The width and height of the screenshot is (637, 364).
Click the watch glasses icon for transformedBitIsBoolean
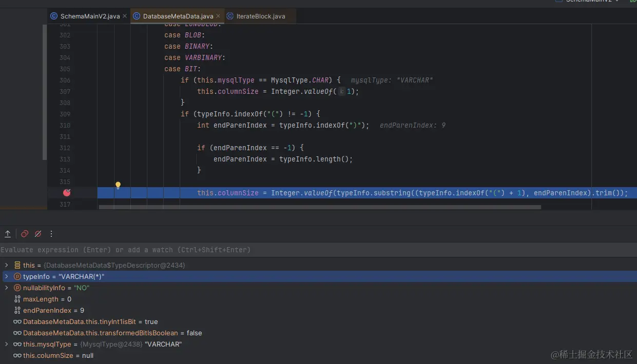(x=17, y=333)
